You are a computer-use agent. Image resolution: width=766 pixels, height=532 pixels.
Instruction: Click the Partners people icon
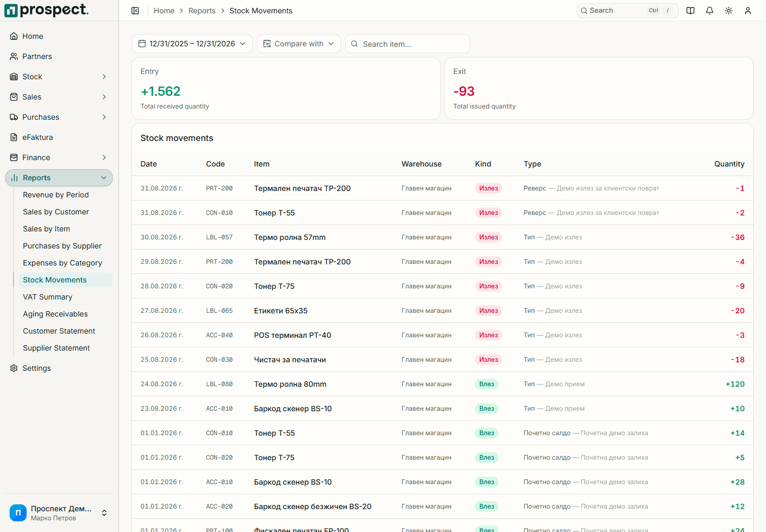14,56
